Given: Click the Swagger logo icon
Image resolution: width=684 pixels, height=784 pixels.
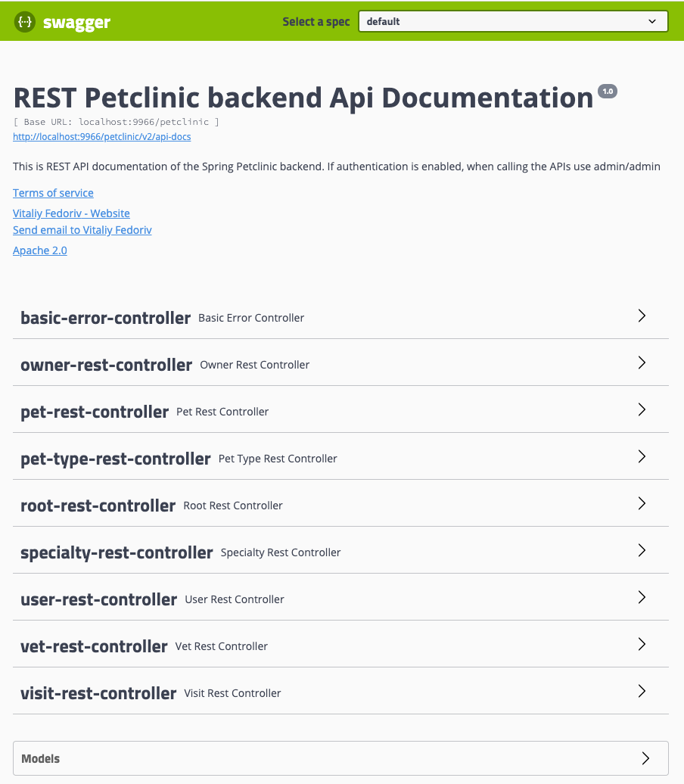Looking at the screenshot, I should [24, 22].
